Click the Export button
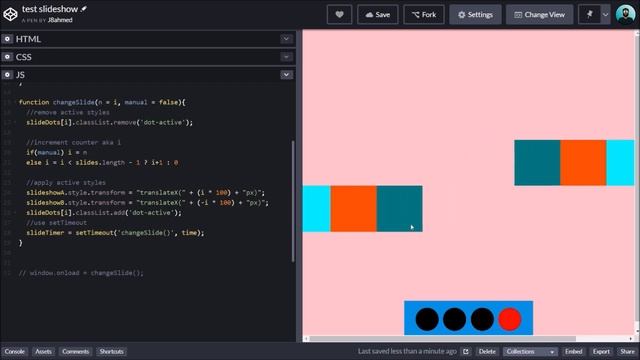Viewport: 640px width, 360px height. point(601,351)
